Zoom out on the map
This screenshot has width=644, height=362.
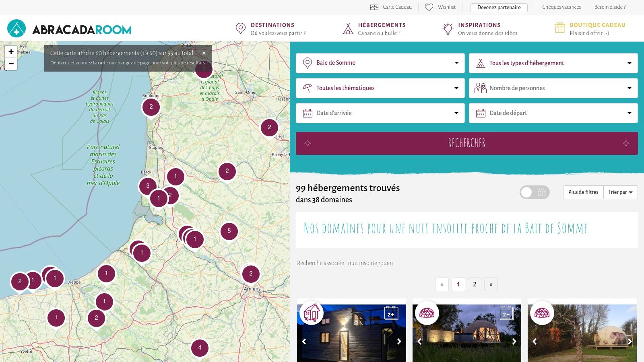click(11, 64)
